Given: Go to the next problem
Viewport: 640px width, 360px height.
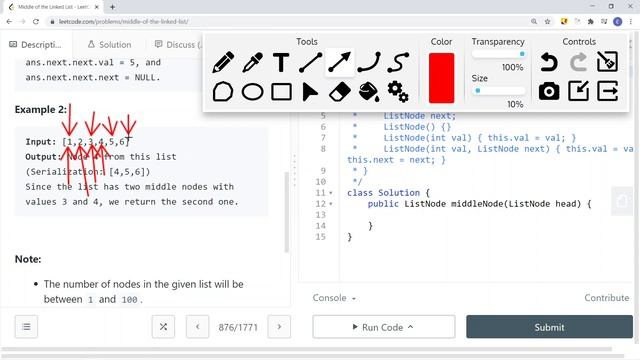Looking at the screenshot, I should click(x=279, y=327).
